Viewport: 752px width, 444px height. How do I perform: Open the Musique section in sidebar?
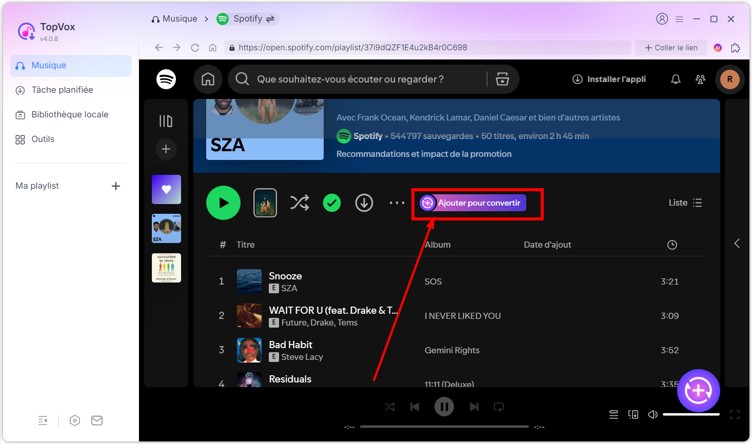pyautogui.click(x=70, y=65)
